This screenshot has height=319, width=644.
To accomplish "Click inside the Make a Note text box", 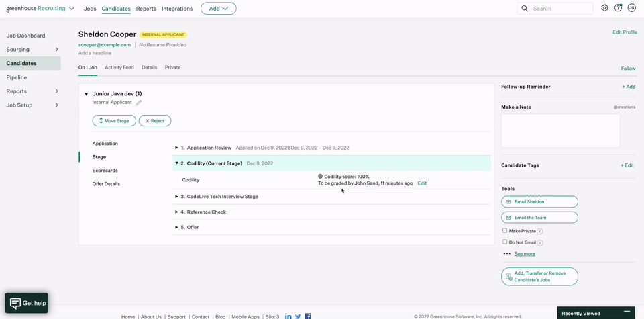I will pos(561,131).
